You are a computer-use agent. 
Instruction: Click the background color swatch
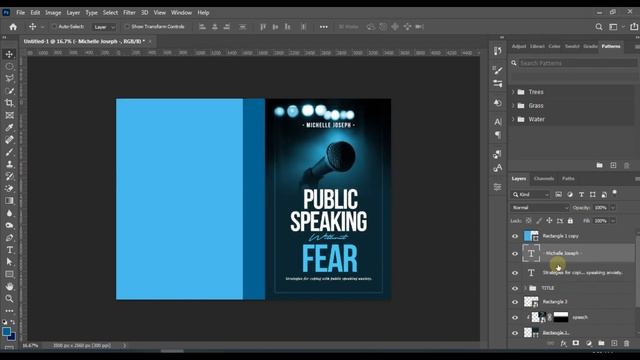click(x=12, y=337)
